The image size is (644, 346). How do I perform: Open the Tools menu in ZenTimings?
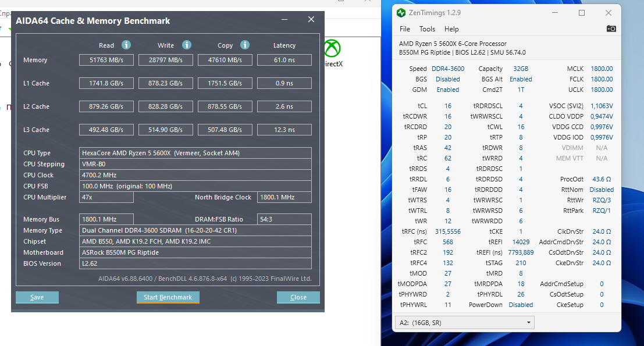[427, 29]
